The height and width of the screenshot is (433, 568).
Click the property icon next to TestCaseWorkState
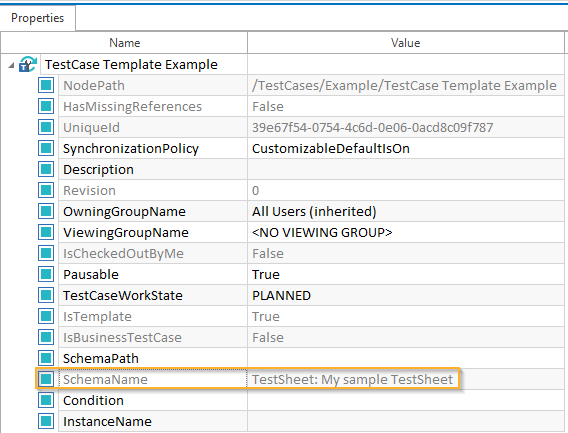point(46,295)
